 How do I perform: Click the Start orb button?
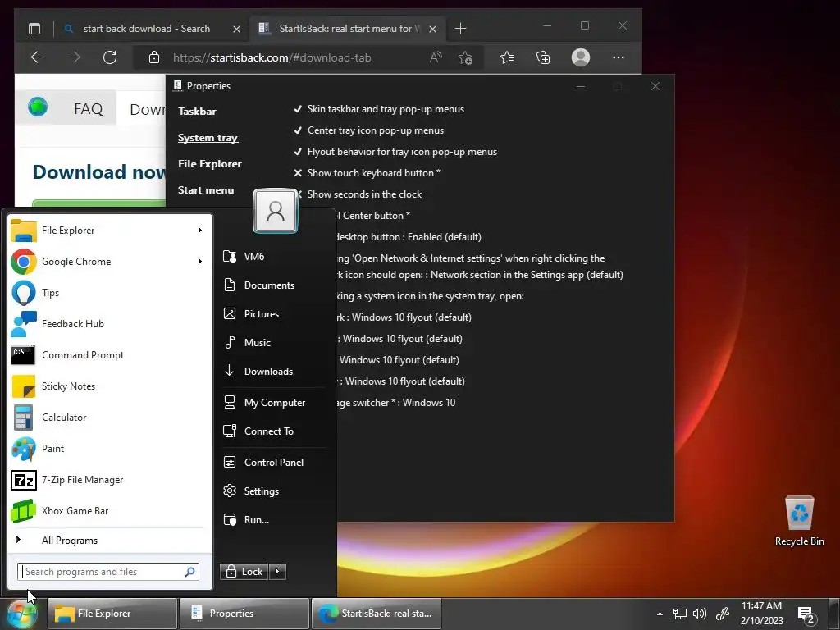[x=21, y=614]
